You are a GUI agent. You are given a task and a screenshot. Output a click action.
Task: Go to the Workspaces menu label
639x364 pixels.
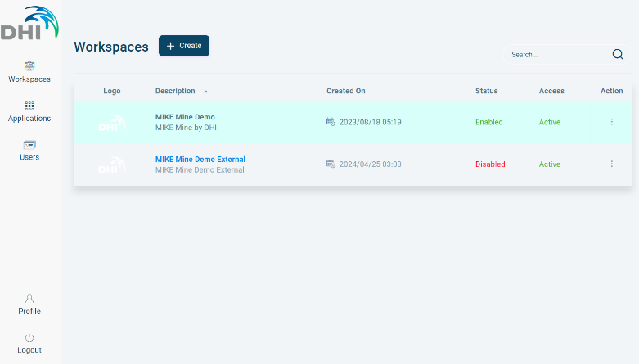(29, 79)
